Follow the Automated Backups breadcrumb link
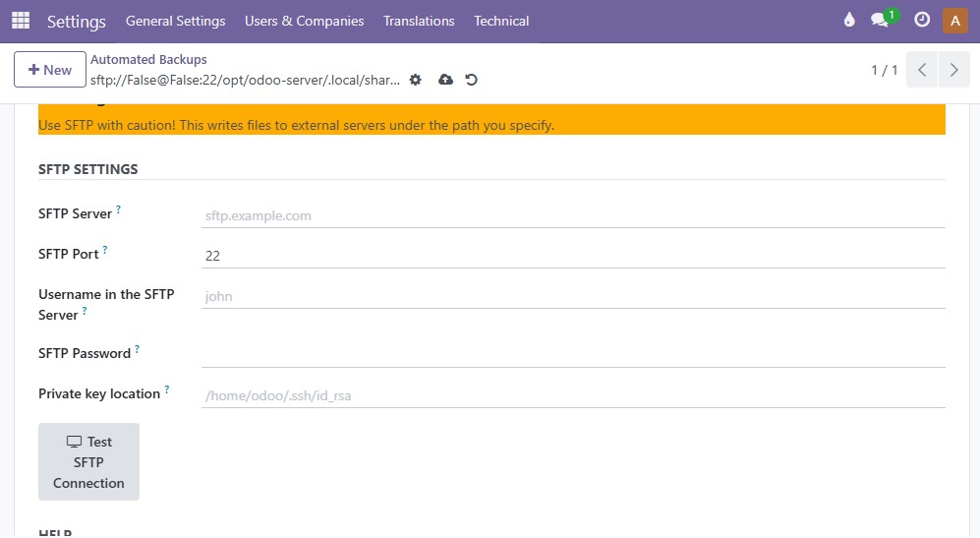 [148, 60]
